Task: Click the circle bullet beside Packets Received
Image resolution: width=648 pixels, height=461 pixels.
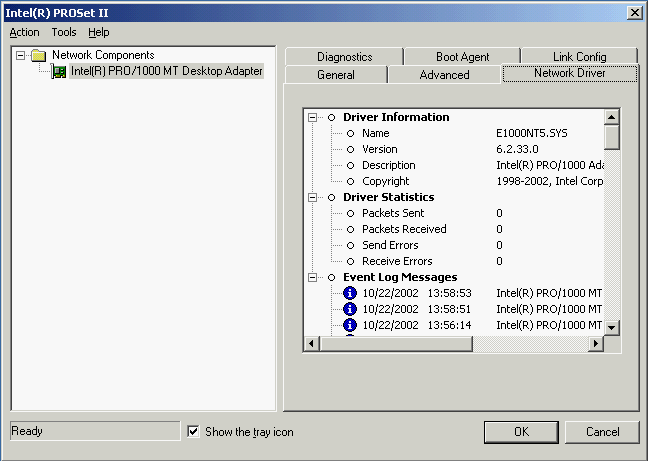Action: point(350,229)
